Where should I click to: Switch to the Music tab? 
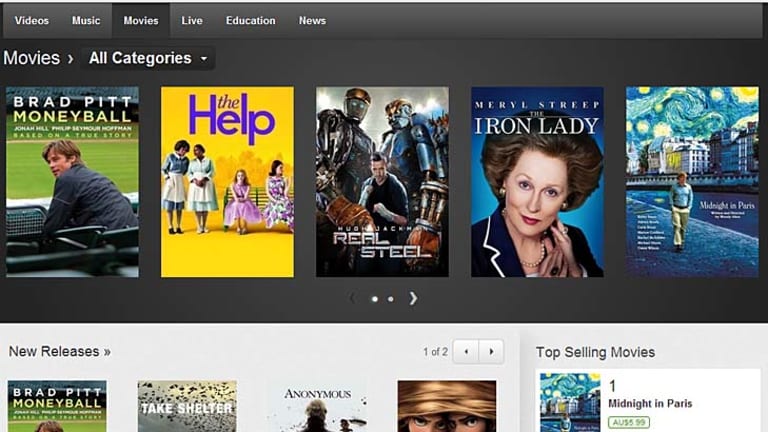(86, 20)
